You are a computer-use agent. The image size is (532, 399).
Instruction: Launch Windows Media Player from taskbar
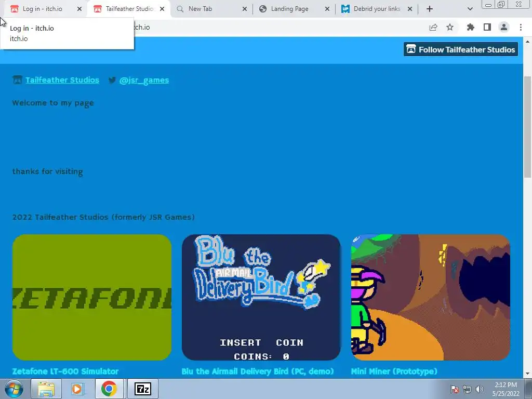click(x=77, y=389)
